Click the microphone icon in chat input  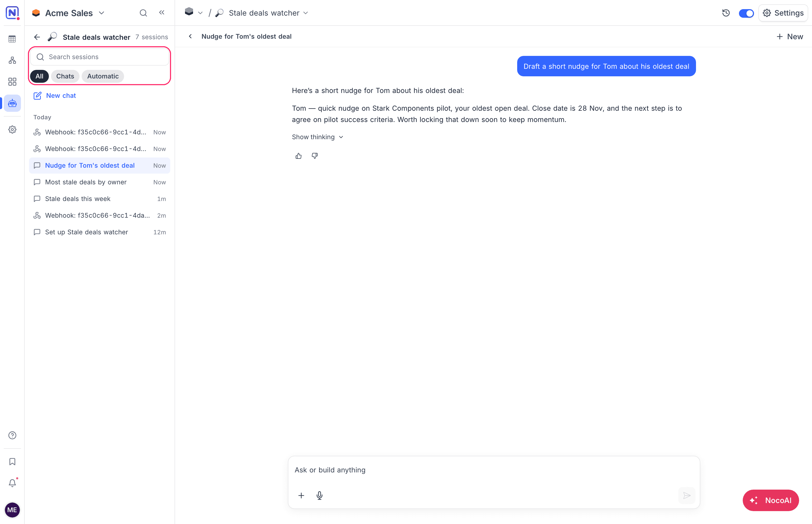(x=320, y=496)
